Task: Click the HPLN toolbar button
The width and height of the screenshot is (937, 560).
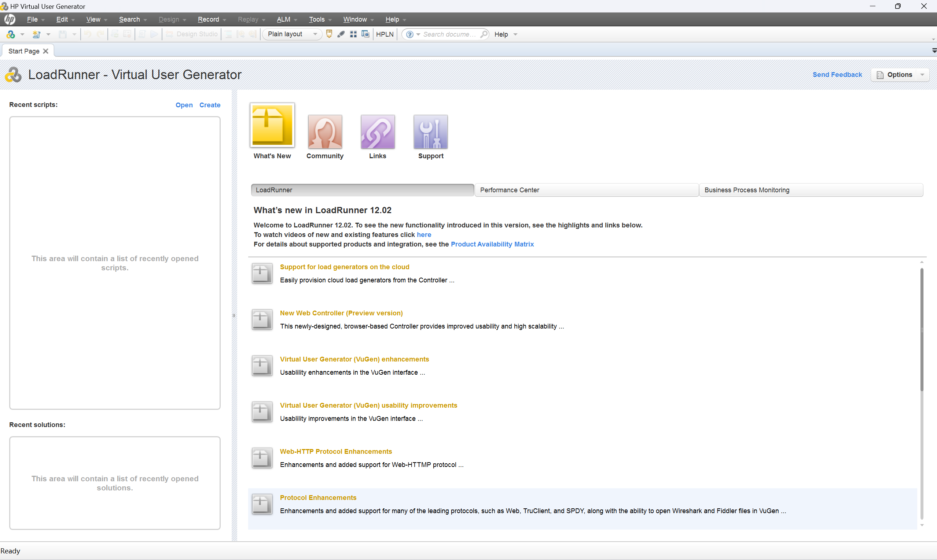Action: 385,34
